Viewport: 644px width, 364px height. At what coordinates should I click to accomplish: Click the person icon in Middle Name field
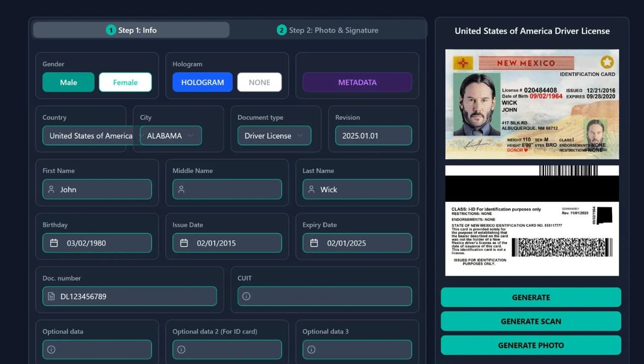click(181, 189)
